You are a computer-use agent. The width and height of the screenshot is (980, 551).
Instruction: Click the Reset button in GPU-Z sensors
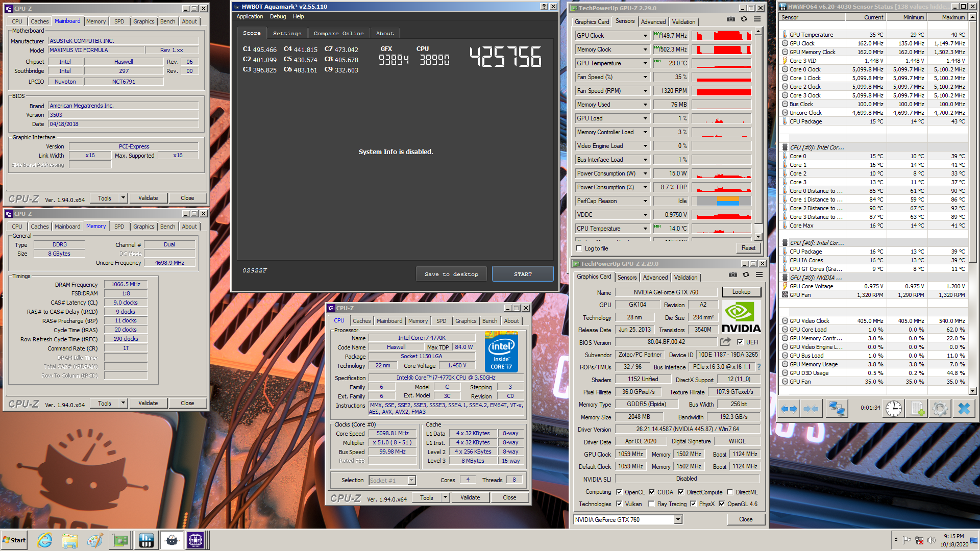coord(748,248)
